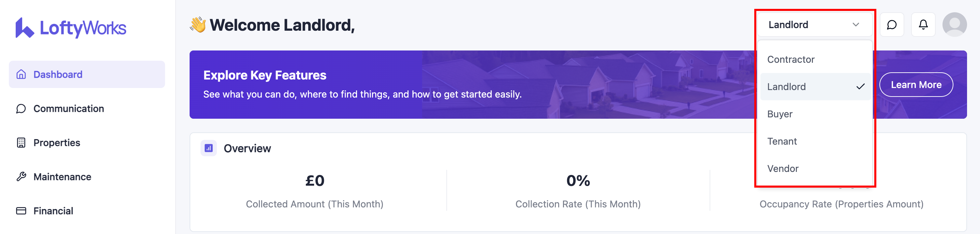Select Contractor from role dropdown

[x=790, y=59]
